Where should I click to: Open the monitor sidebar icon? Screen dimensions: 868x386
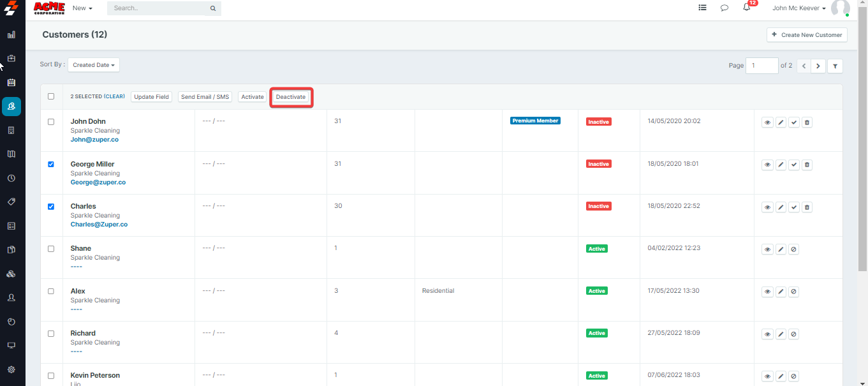(11, 345)
